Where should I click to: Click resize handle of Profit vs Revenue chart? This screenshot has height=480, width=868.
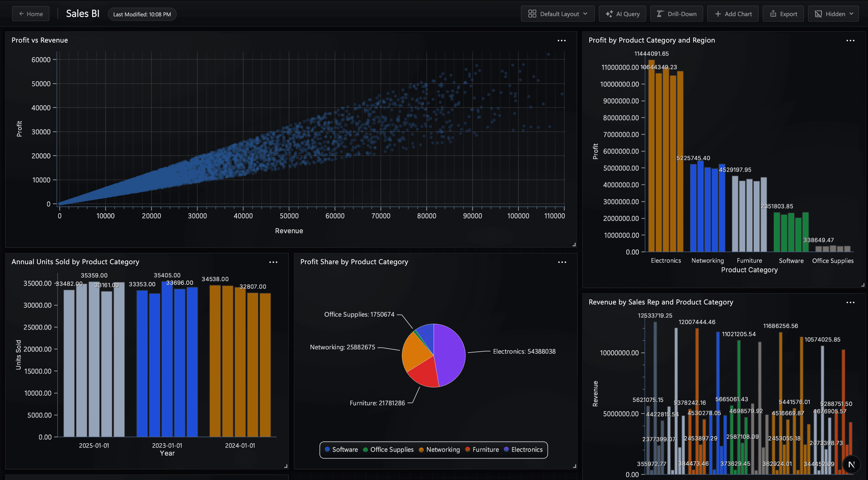point(574,245)
